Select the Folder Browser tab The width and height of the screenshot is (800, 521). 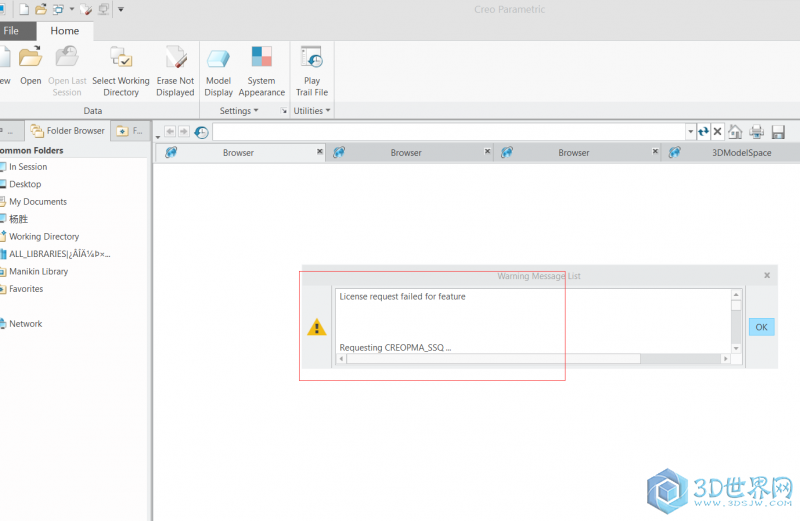point(67,131)
